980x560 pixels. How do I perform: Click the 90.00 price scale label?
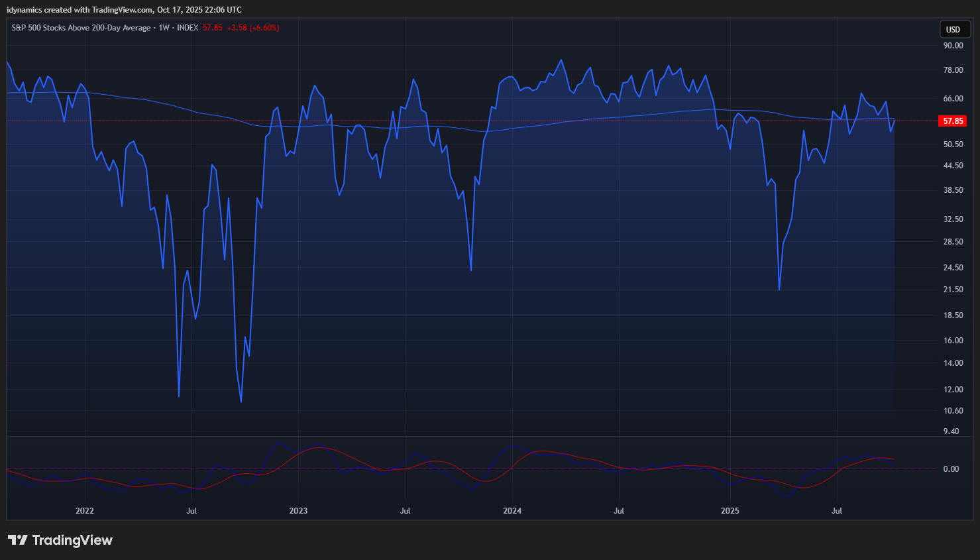coord(953,46)
